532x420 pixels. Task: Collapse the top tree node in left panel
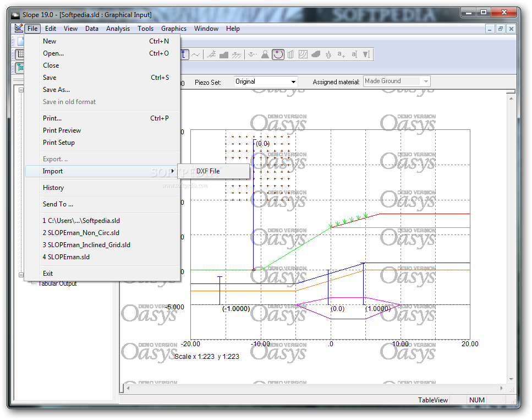pyautogui.click(x=21, y=90)
